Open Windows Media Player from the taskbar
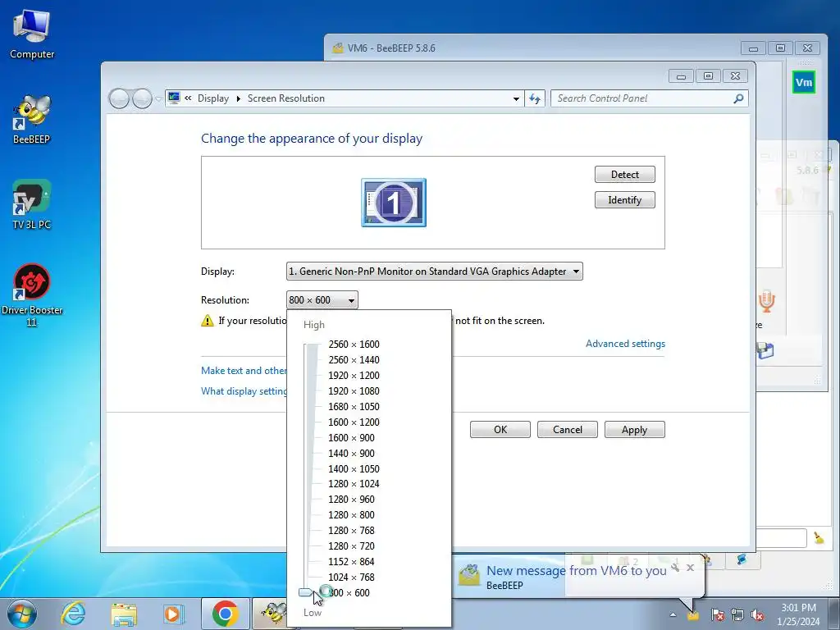The height and width of the screenshot is (630, 840). pyautogui.click(x=173, y=614)
